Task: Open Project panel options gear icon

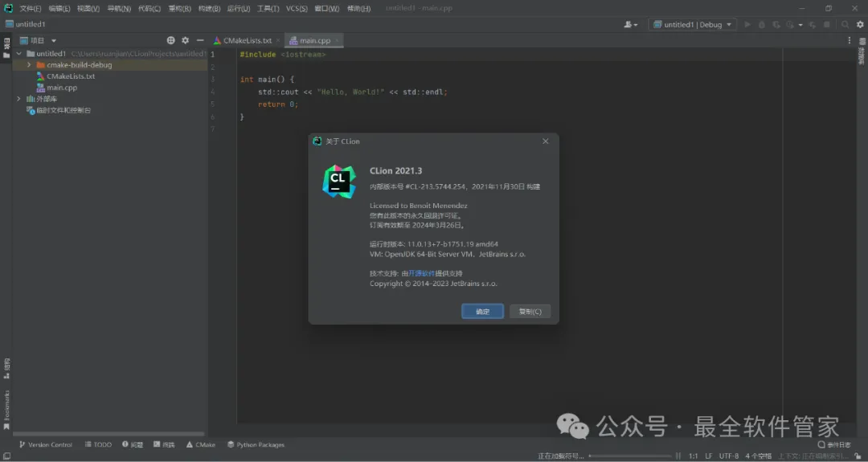Action: (186, 40)
